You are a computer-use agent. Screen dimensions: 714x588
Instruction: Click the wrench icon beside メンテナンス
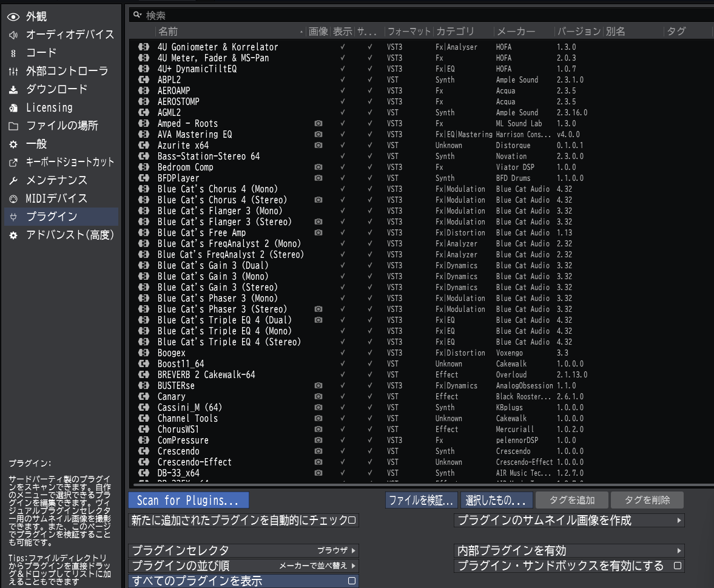click(x=13, y=180)
